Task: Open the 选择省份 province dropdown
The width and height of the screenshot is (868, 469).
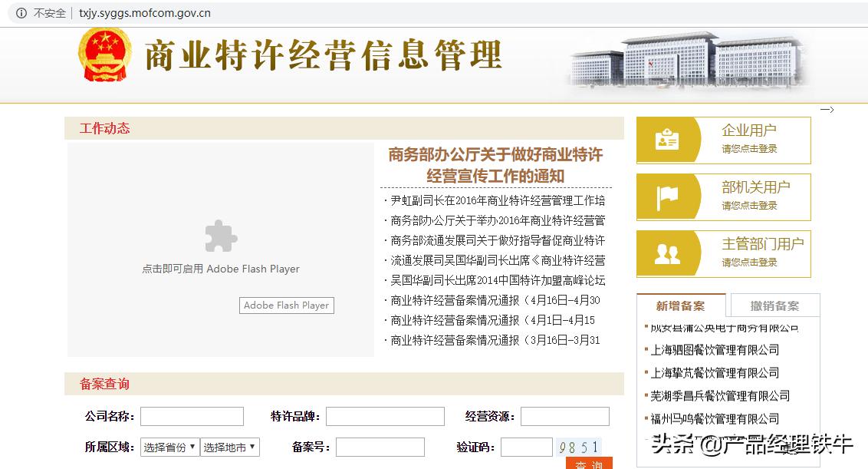Action: pos(169,446)
